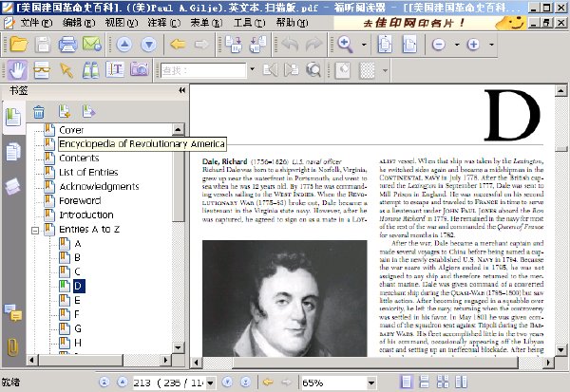Open the List of Entries bookmark
The image size is (570, 392).
coord(88,172)
